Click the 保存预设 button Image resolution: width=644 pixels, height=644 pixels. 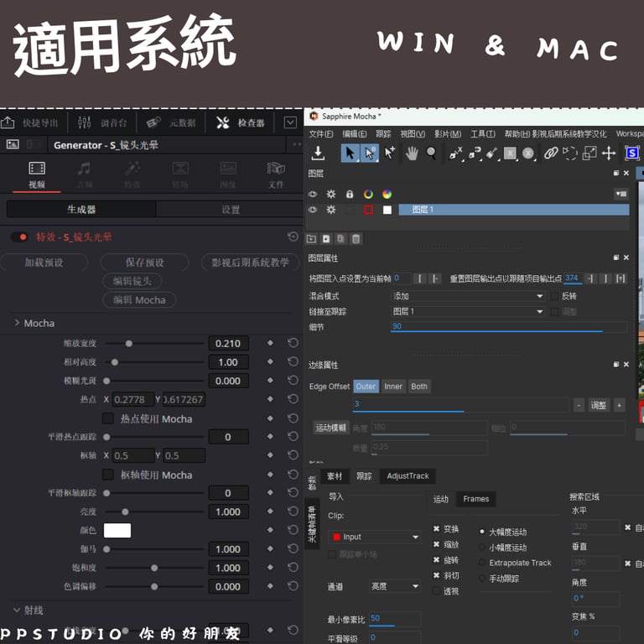click(144, 262)
